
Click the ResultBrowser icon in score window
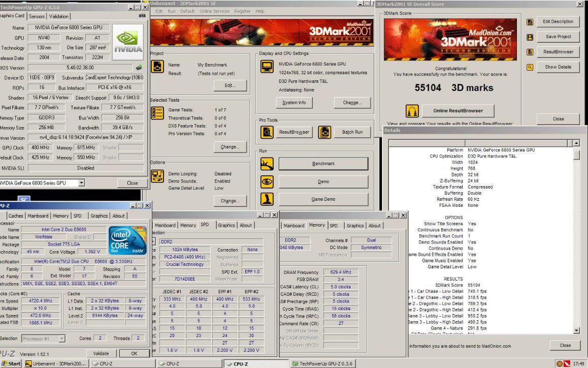pyautogui.click(x=530, y=52)
